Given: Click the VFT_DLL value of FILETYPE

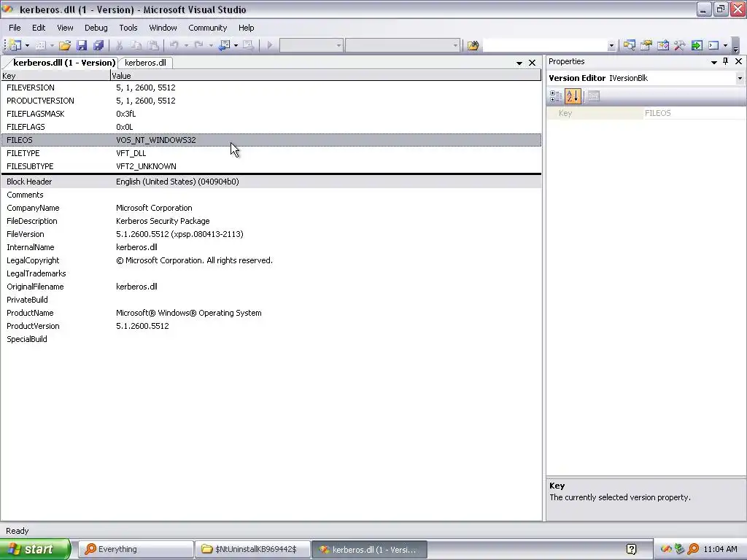Looking at the screenshot, I should pyautogui.click(x=131, y=153).
